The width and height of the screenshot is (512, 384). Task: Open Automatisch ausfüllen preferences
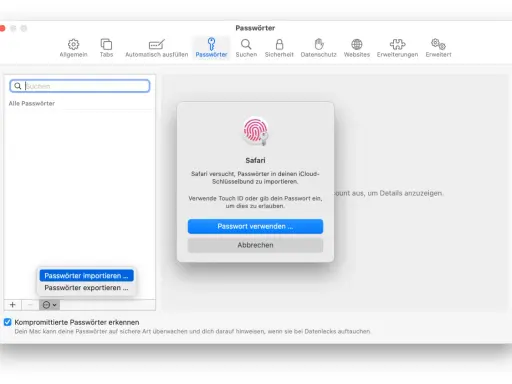point(157,48)
